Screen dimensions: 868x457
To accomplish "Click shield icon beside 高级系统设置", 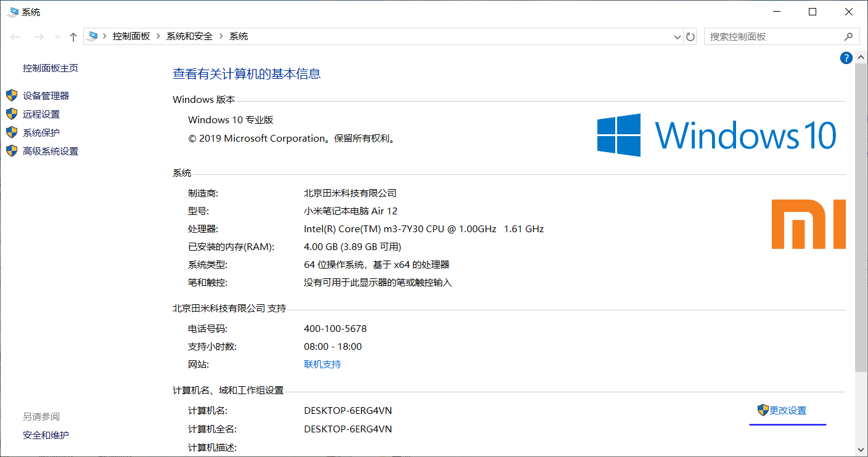I will 12,151.
